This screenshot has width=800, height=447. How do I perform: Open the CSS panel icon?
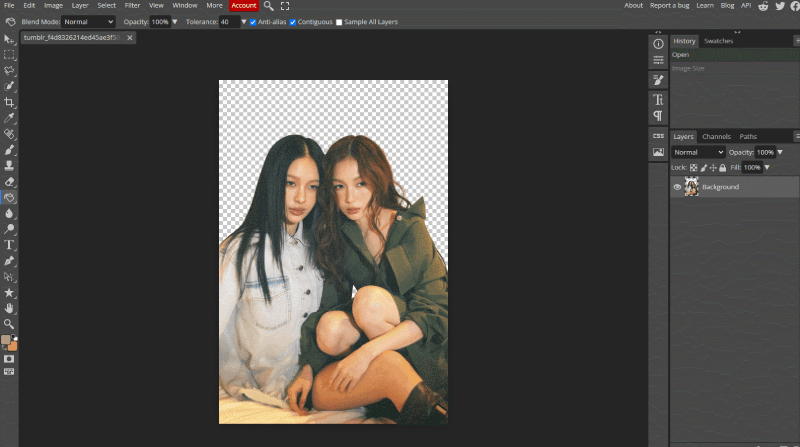(x=658, y=136)
